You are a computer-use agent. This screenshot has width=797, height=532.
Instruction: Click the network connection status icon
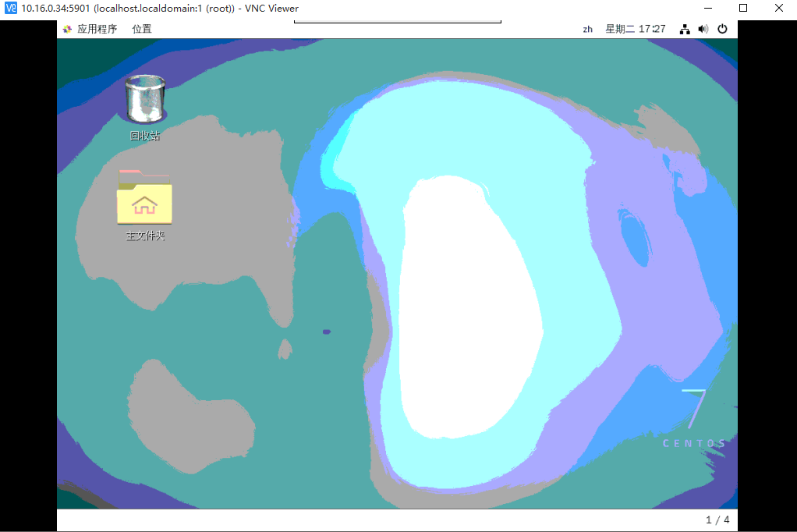685,29
